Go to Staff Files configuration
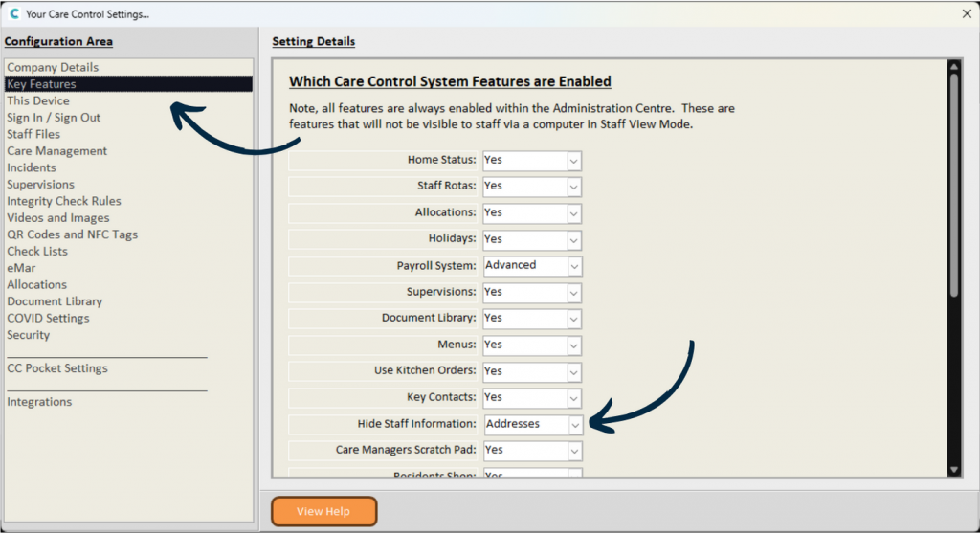This screenshot has width=980, height=534. [33, 135]
